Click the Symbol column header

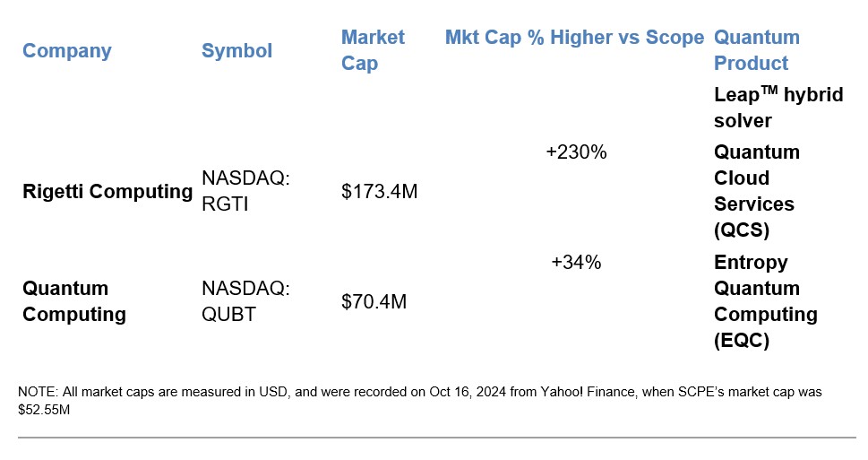point(236,50)
